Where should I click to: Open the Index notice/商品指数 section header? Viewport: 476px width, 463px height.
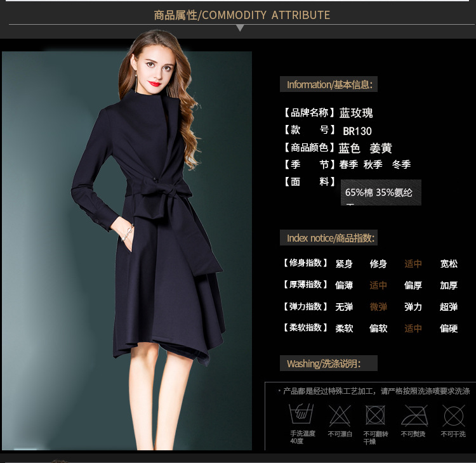point(329,238)
